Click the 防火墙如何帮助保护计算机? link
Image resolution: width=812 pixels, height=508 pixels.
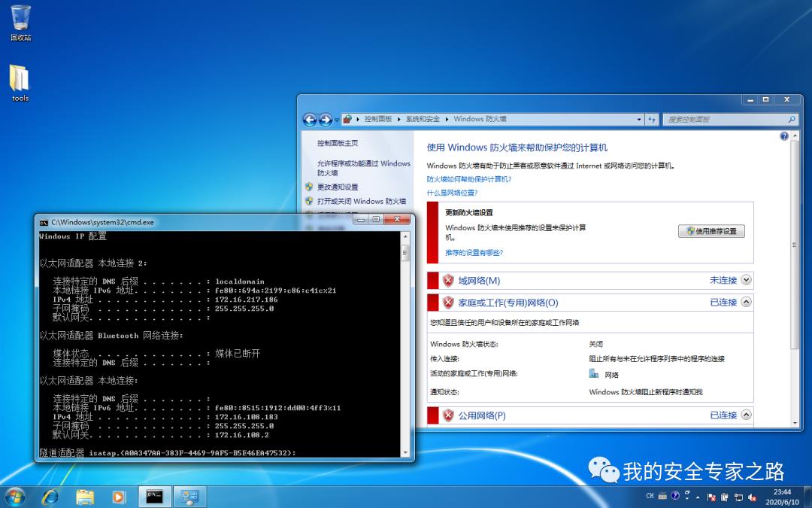tap(468, 179)
